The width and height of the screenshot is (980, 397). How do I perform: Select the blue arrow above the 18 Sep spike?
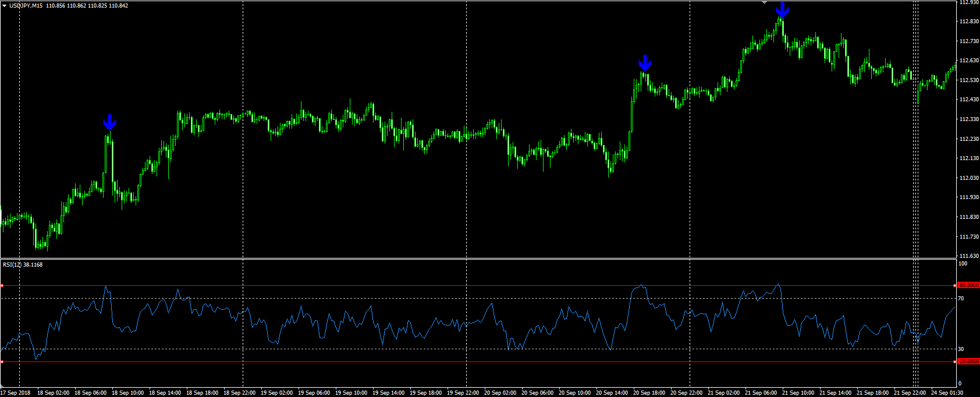click(x=109, y=122)
